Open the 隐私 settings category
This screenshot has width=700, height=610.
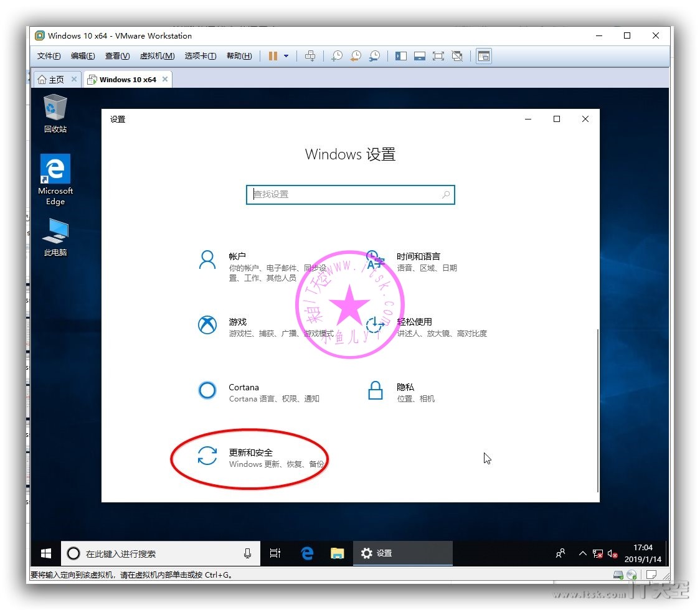click(x=401, y=392)
